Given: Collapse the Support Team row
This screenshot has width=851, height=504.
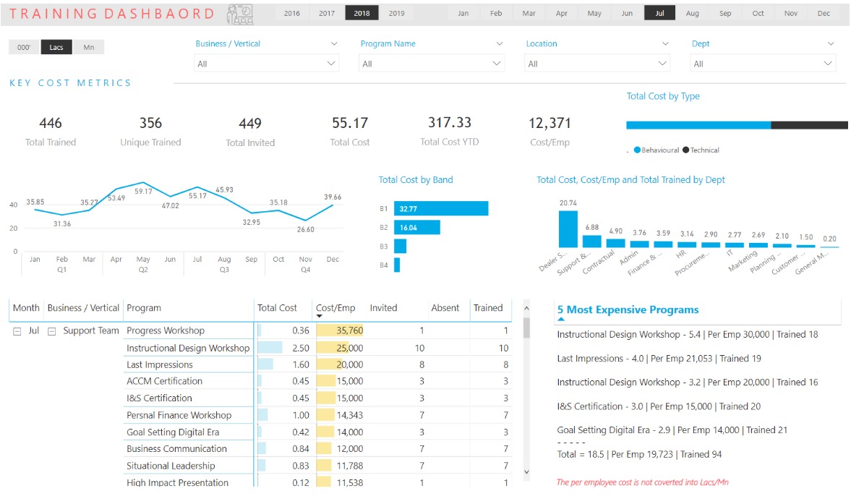Looking at the screenshot, I should pyautogui.click(x=52, y=331).
